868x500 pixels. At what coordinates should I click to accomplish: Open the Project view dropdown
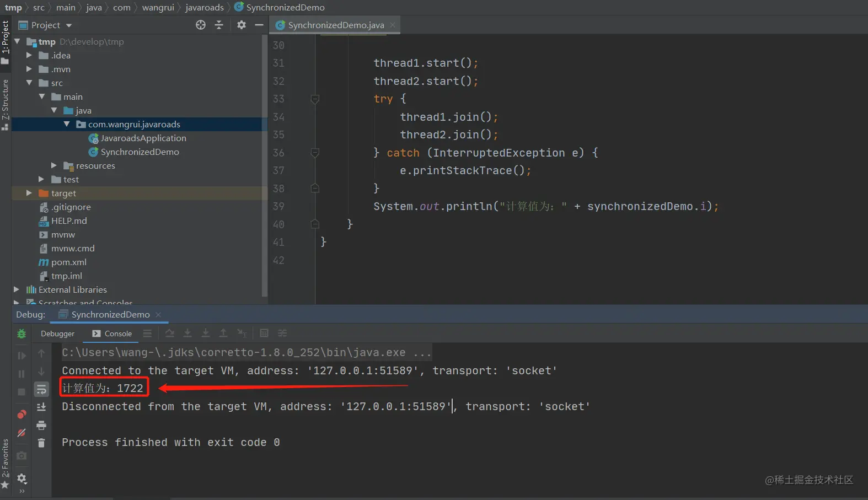[69, 25]
